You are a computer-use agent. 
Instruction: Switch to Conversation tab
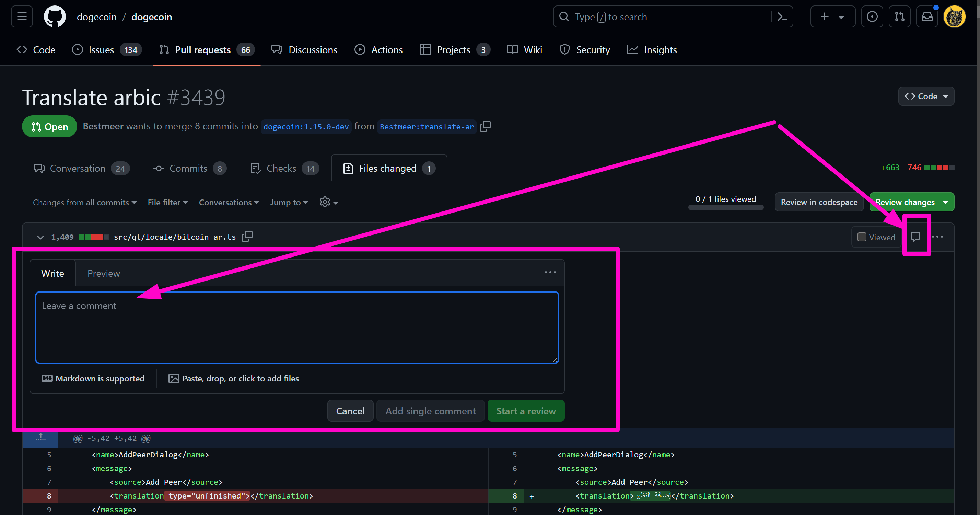[x=81, y=168]
